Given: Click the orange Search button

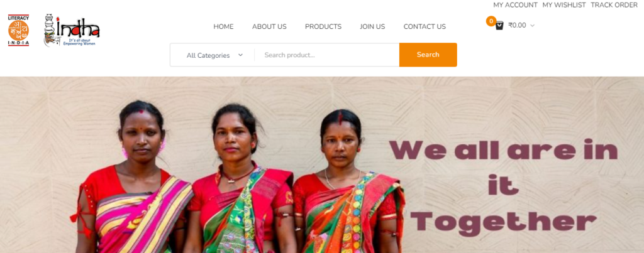Looking at the screenshot, I should point(428,55).
